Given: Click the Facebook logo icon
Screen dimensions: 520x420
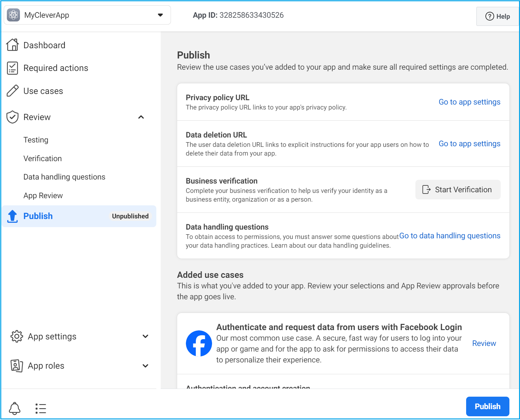Looking at the screenshot, I should (x=199, y=343).
